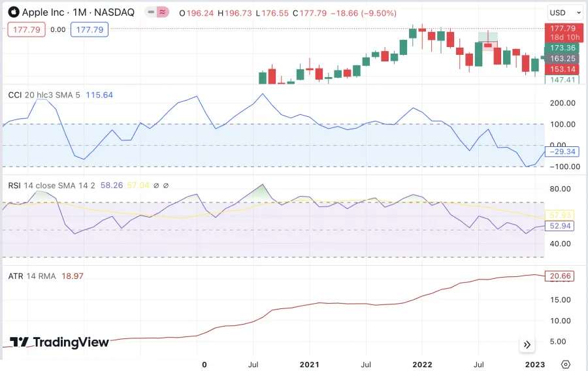The height and width of the screenshot is (371, 588).
Task: Click the scroll-to-latest double arrow button
Action: click(x=527, y=345)
